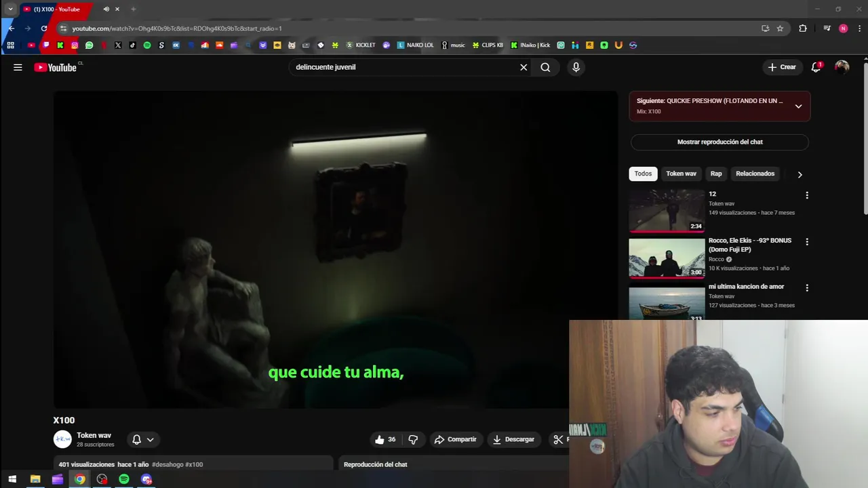Open the Spotify bookmark in bookmarks bar
Screen dimensions: 868x488
(x=147, y=45)
